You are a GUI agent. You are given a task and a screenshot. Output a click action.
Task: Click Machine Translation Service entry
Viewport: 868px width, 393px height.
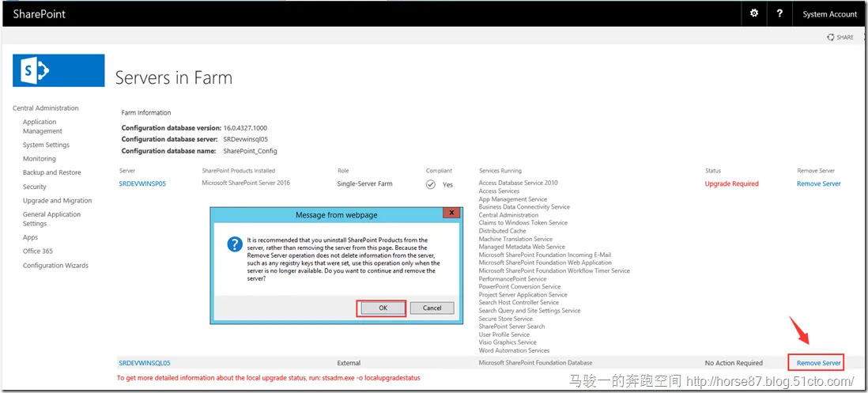[515, 239]
